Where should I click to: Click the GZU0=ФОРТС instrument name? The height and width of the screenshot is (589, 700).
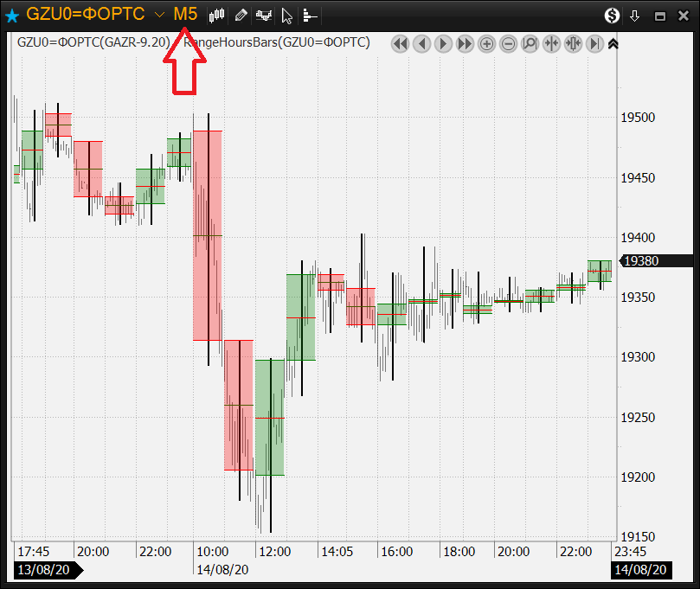pyautogui.click(x=85, y=15)
